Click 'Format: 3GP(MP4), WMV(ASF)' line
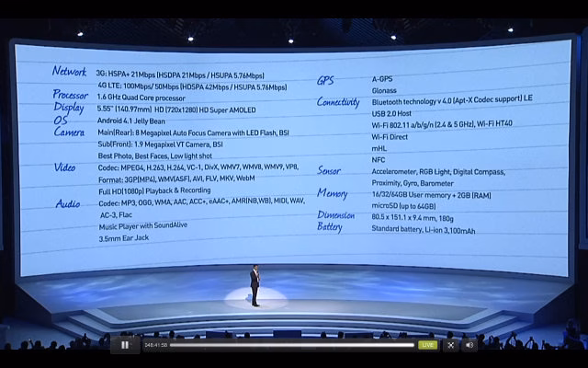 176,178
